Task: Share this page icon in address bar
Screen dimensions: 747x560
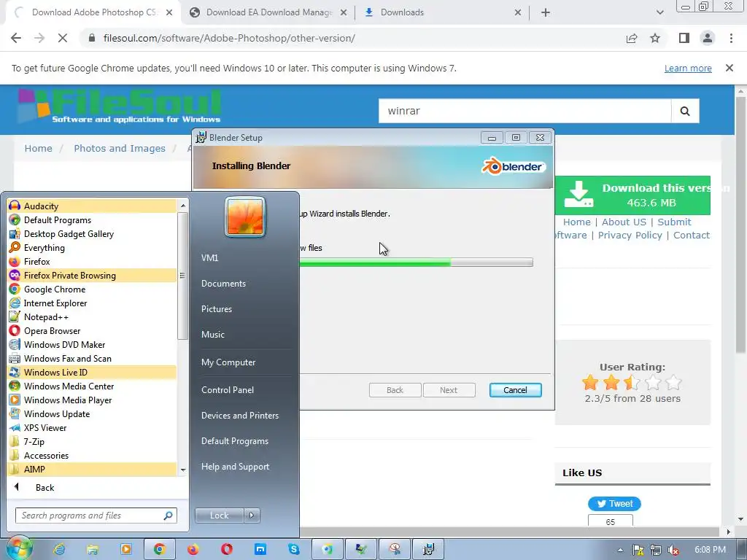Action: coord(632,38)
